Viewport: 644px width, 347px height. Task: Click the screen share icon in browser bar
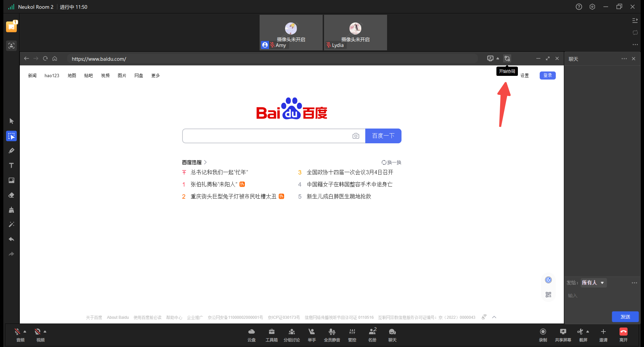(490, 58)
